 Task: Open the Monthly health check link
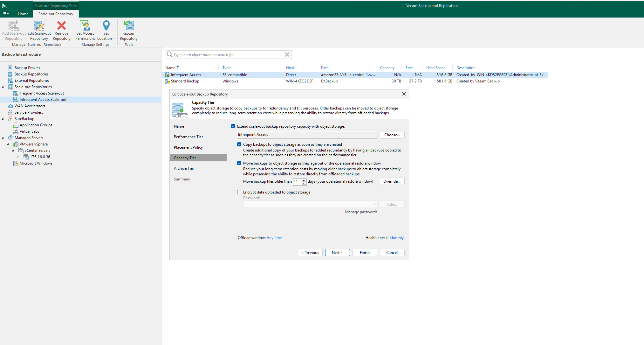[396, 238]
